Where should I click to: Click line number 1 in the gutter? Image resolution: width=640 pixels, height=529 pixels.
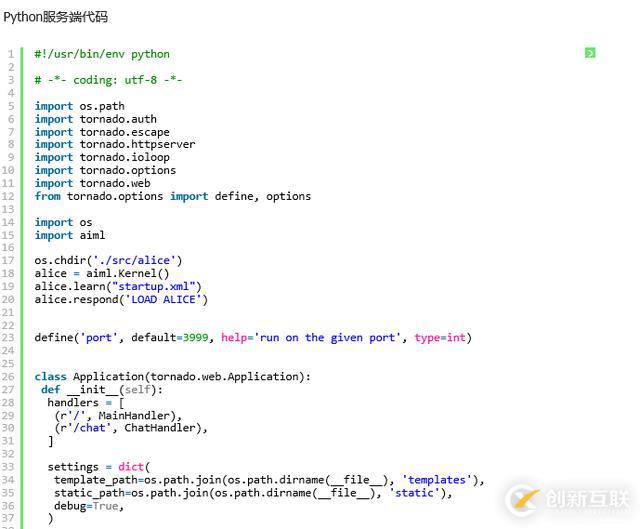click(x=11, y=54)
